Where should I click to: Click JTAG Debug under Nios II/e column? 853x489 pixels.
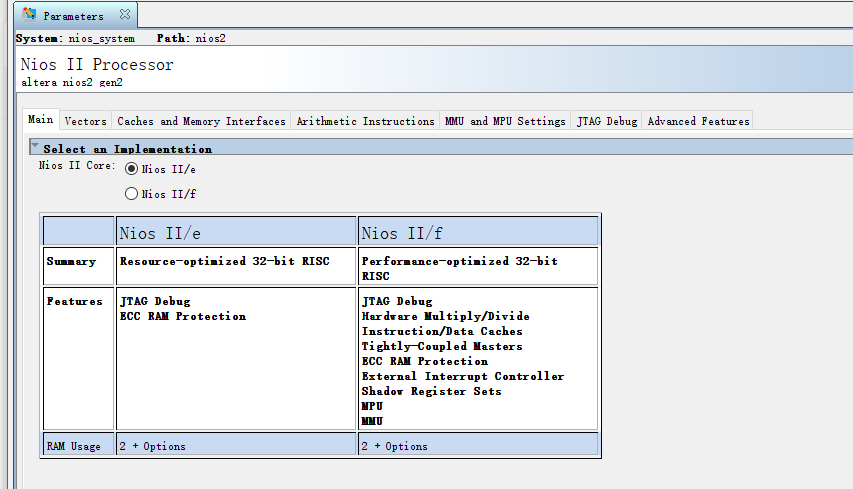tap(155, 301)
